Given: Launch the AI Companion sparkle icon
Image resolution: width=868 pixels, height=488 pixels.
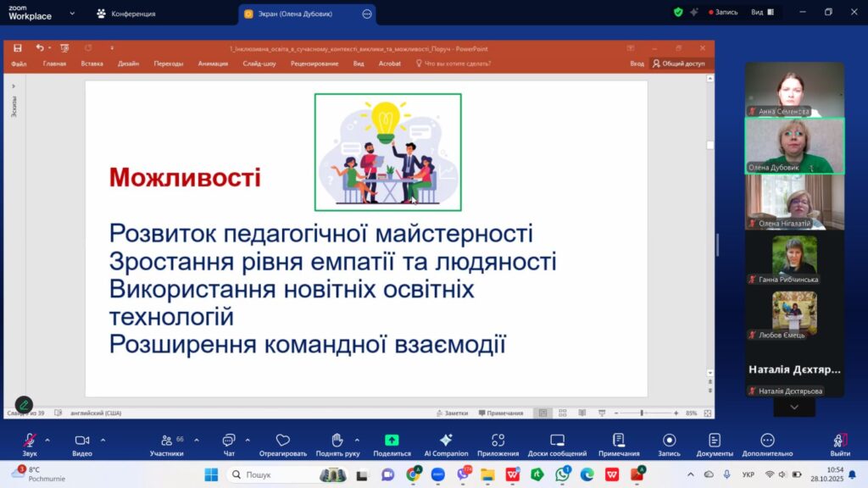Looking at the screenshot, I should point(446,440).
